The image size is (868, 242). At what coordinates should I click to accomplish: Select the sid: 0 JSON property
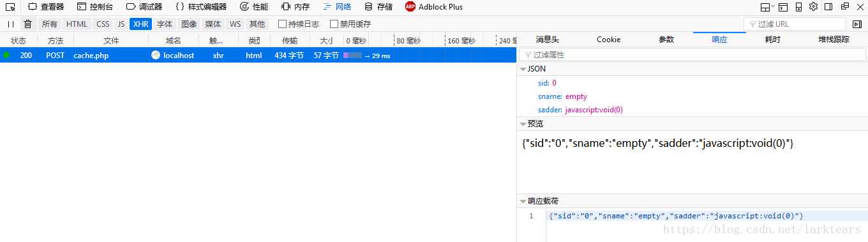tap(547, 83)
